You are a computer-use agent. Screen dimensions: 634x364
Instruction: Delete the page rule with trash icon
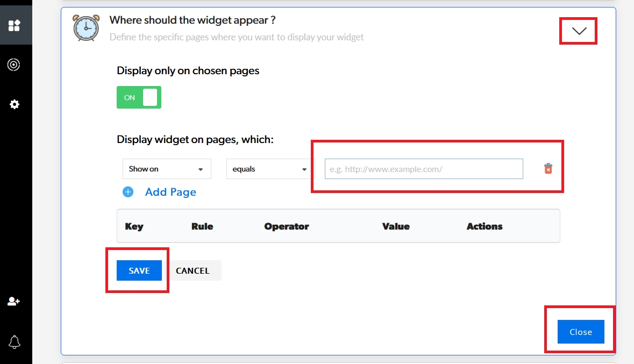click(x=548, y=169)
